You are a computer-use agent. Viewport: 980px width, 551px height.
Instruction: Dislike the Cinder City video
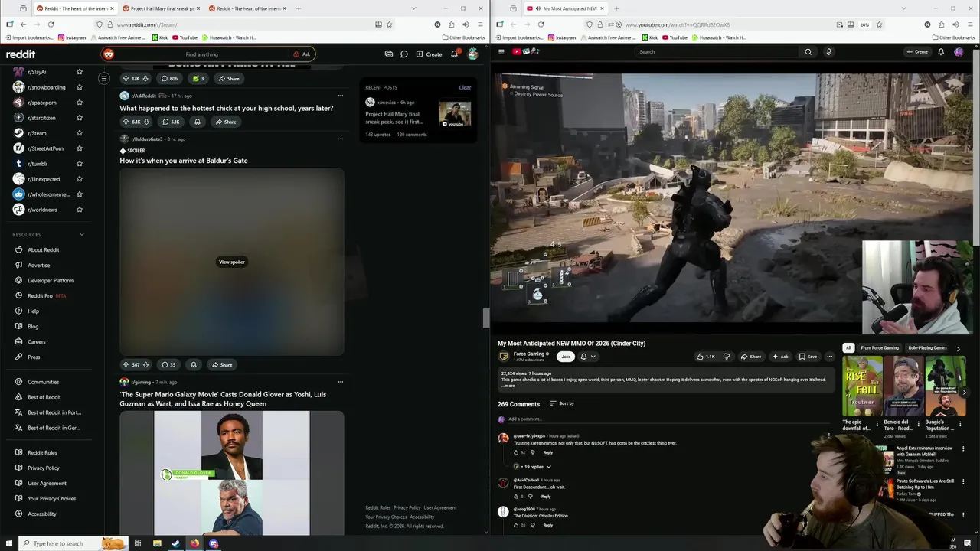tap(727, 357)
